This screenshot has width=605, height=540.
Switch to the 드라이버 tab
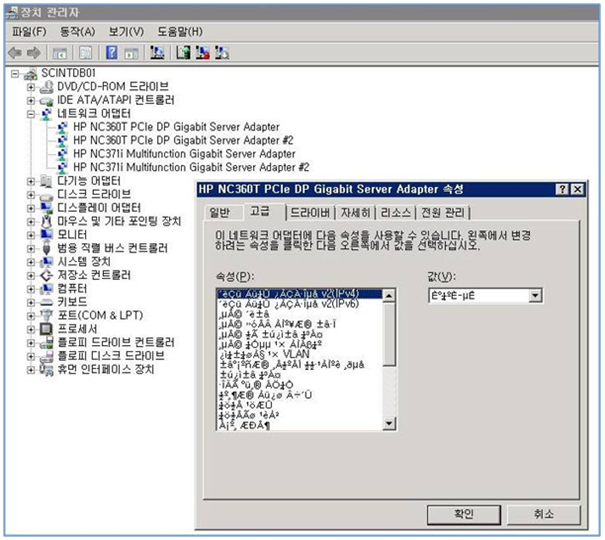tap(310, 213)
